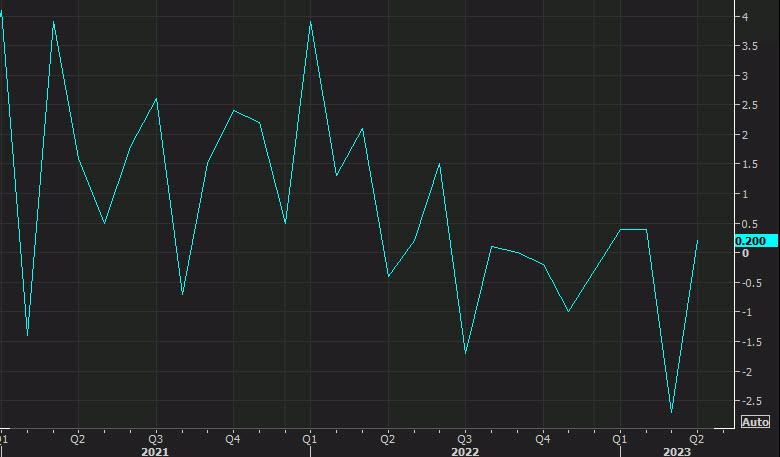Screen dimensions: 780x457
Task: Click the 2021 year label on time axis
Action: coord(155,452)
